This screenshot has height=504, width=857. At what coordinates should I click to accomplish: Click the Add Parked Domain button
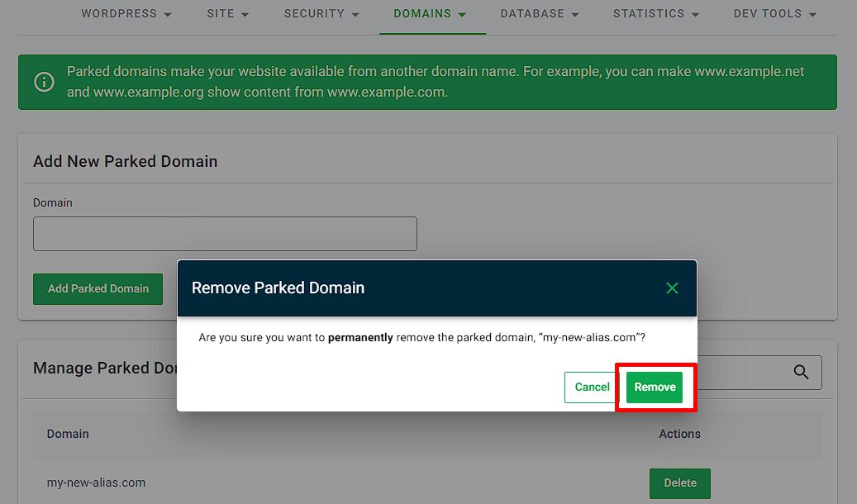point(98,288)
